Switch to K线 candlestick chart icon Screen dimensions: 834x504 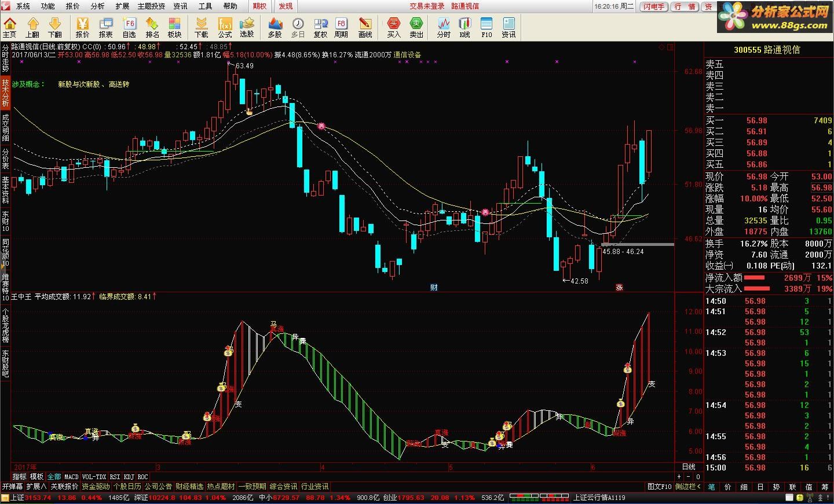464,27
